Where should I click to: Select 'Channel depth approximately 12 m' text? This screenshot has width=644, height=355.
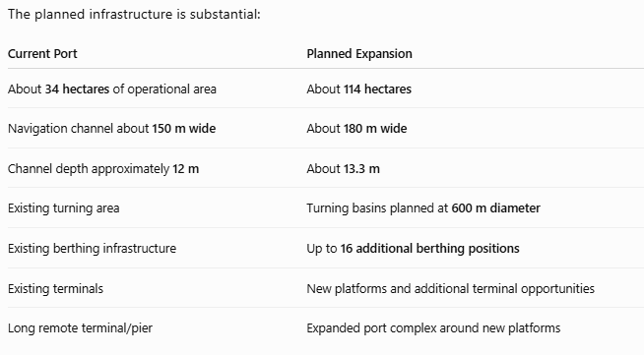[x=103, y=168]
